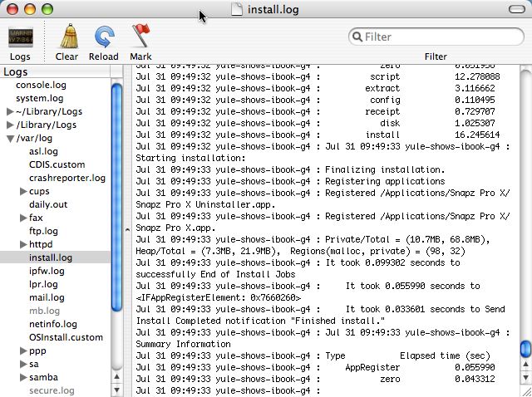The height and width of the screenshot is (397, 532).
Task: Open crashreporter.log
Action: pyautogui.click(x=67, y=178)
